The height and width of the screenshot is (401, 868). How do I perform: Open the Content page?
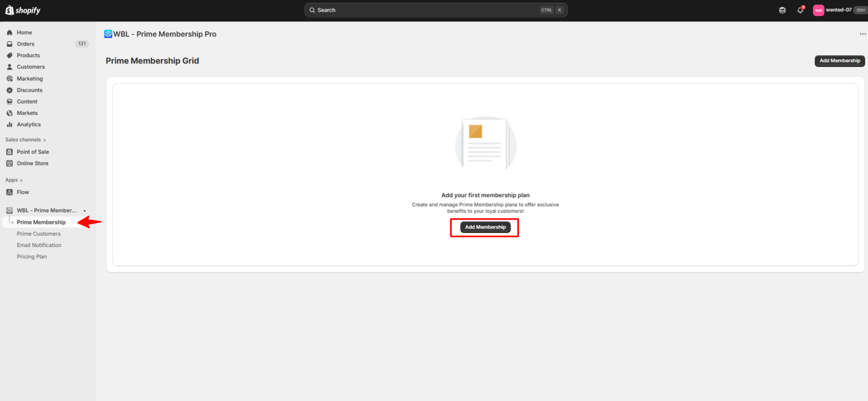pyautogui.click(x=27, y=101)
